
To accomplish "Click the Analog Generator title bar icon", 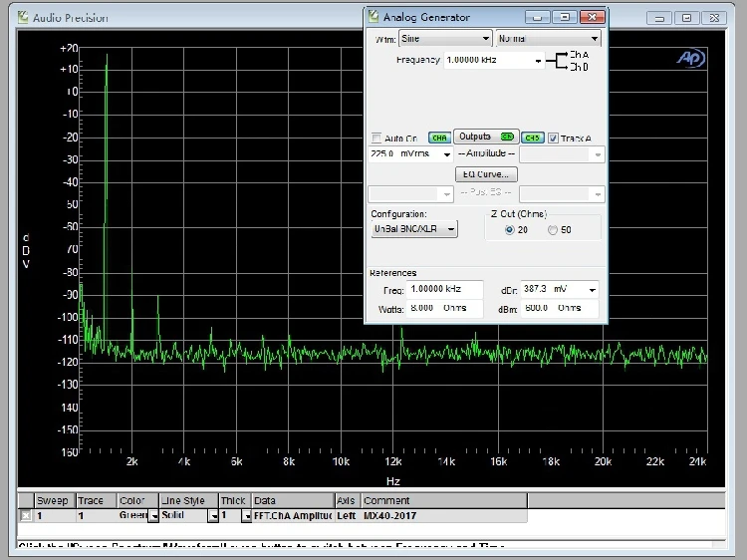I will 373,17.
